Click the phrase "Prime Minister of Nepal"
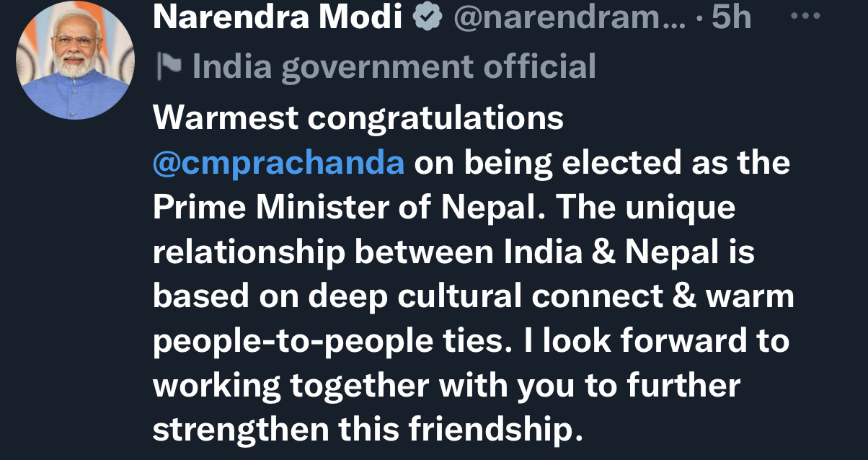Image resolution: width=868 pixels, height=460 pixels. click(342, 208)
